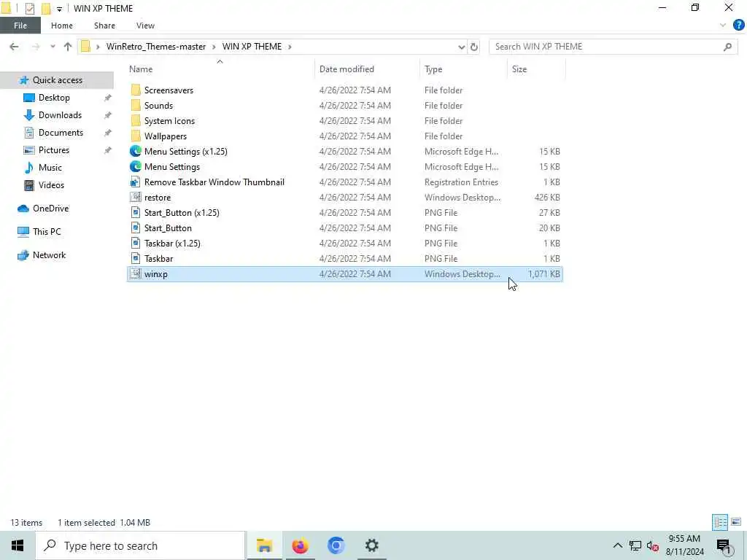This screenshot has width=747, height=560.
Task: Expand subfolders chevron after WinRetro_Themes-master
Action: (214, 47)
